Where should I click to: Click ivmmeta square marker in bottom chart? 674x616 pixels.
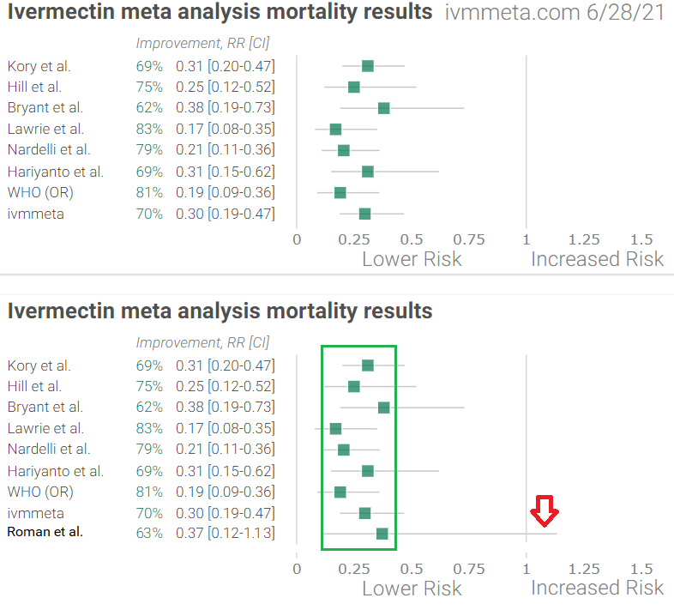[365, 513]
